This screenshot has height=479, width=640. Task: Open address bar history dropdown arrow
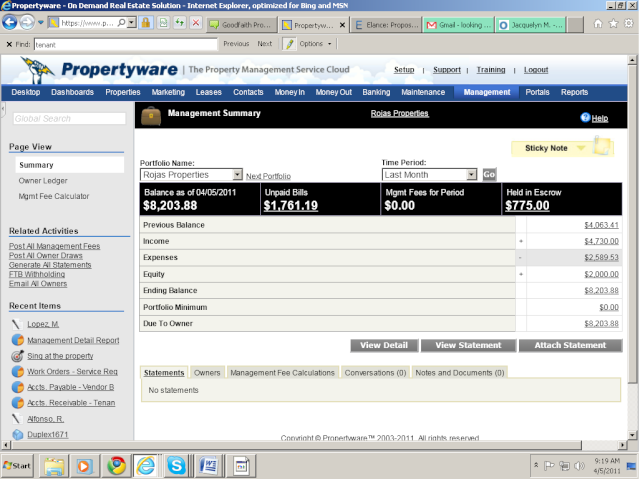[x=131, y=23]
